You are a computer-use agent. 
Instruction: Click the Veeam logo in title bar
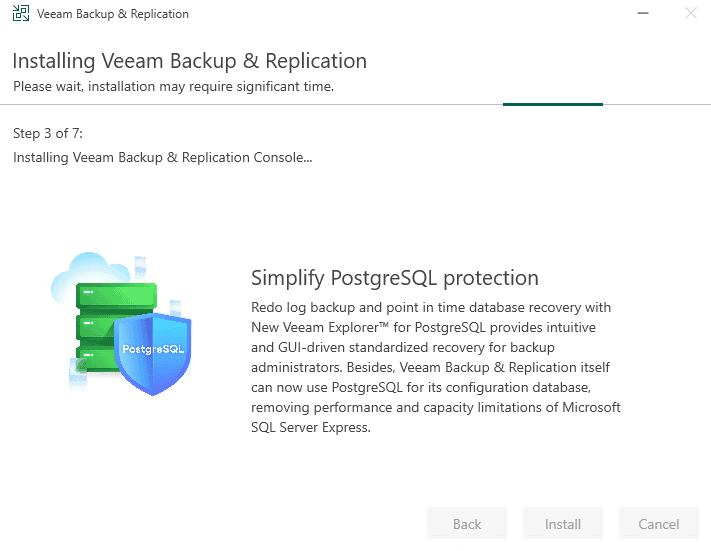click(x=20, y=14)
